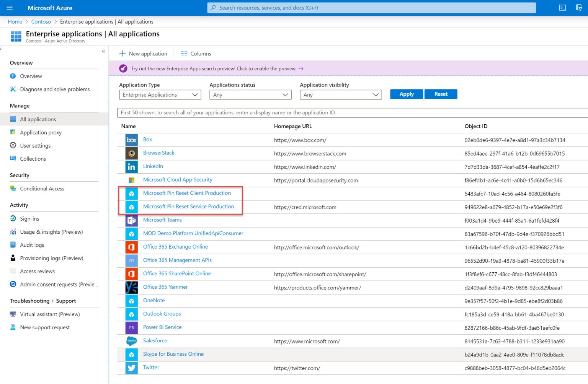Click the Box application icon
Image resolution: width=588 pixels, height=384 pixels.
point(131,140)
